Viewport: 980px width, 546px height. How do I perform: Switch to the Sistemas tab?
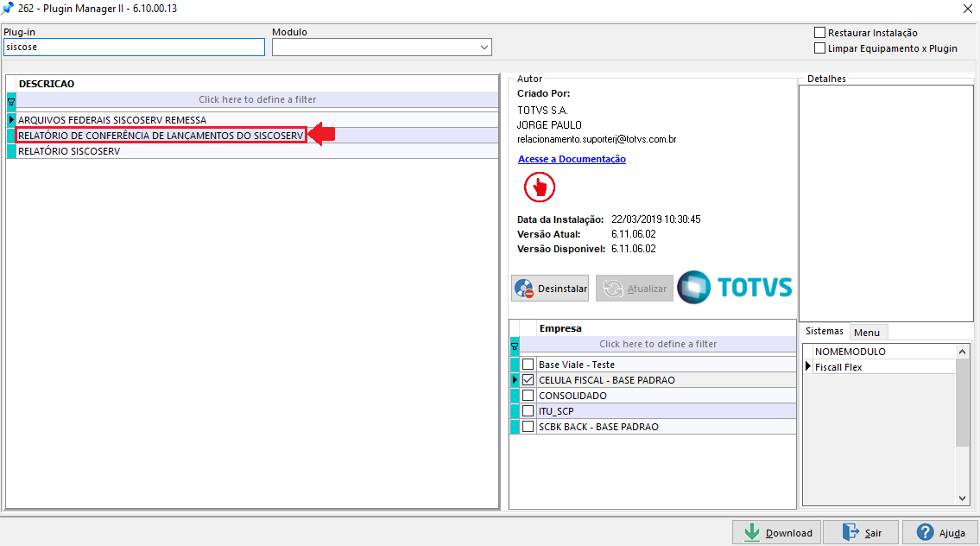click(x=824, y=332)
